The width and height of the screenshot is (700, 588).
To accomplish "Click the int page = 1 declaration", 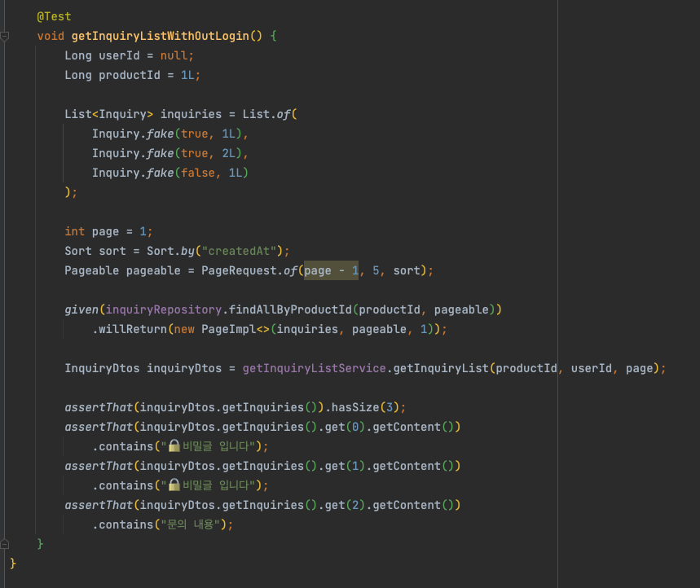I will pos(108,231).
